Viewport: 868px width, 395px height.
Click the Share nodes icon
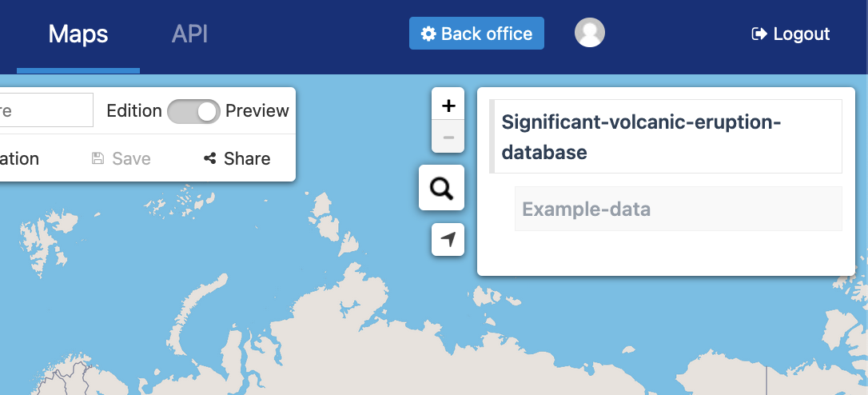point(210,158)
